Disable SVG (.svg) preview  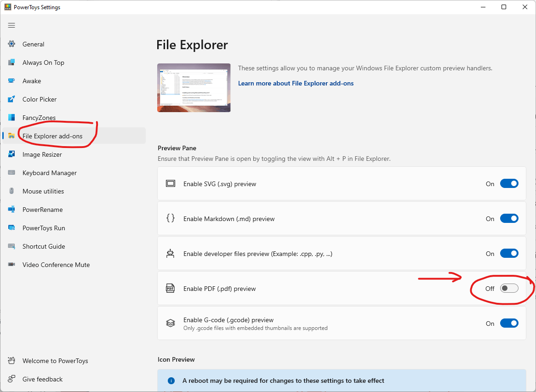coord(509,183)
